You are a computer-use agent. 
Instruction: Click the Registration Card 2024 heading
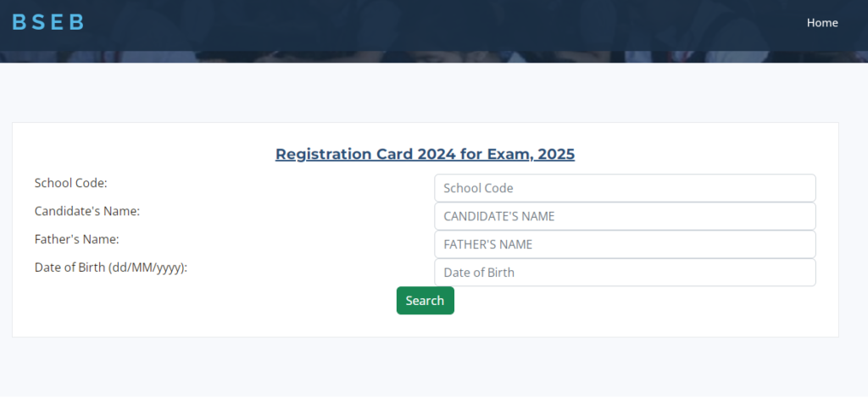point(425,154)
